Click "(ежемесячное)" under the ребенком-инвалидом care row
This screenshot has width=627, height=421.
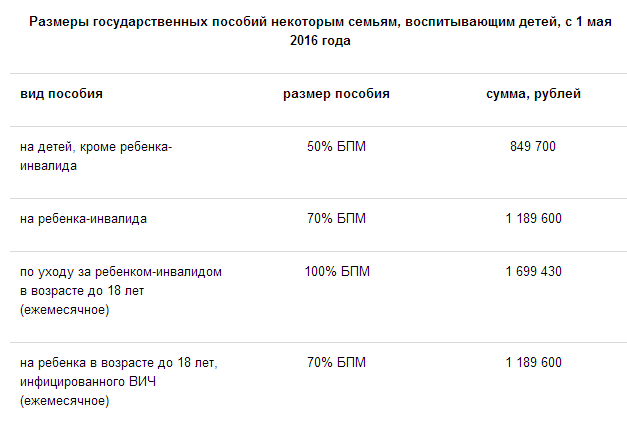64,310
